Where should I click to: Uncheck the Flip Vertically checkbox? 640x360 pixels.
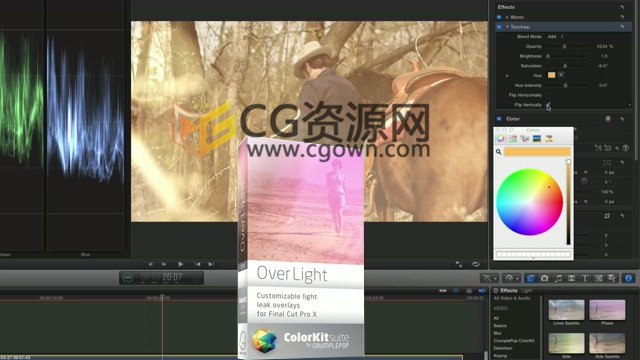(548, 105)
